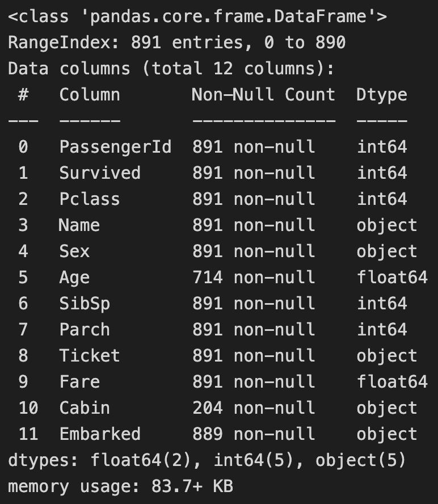This screenshot has width=438, height=504.
Task: Click the pandas DataFrame class line
Action: tap(197, 16)
